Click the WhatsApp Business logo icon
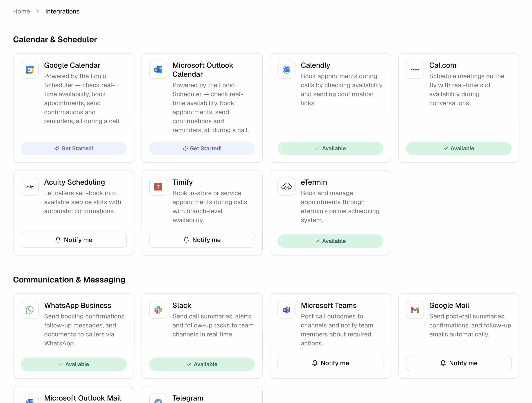The height and width of the screenshot is (403, 532). click(29, 310)
